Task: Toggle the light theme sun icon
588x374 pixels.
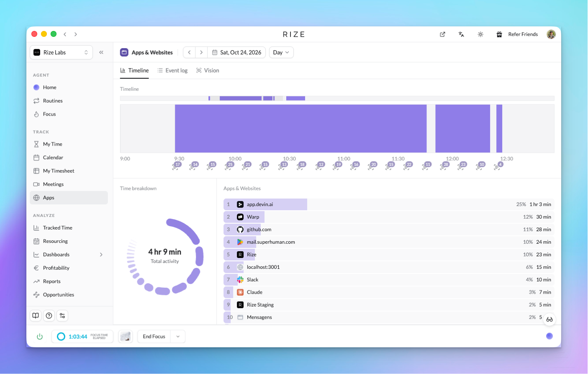Action: [x=480, y=34]
